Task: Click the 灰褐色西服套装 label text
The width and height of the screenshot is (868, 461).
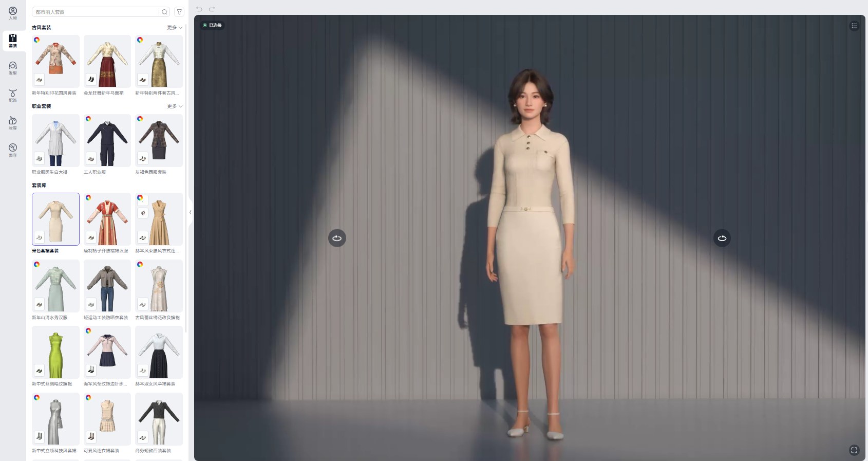Action: pos(150,172)
